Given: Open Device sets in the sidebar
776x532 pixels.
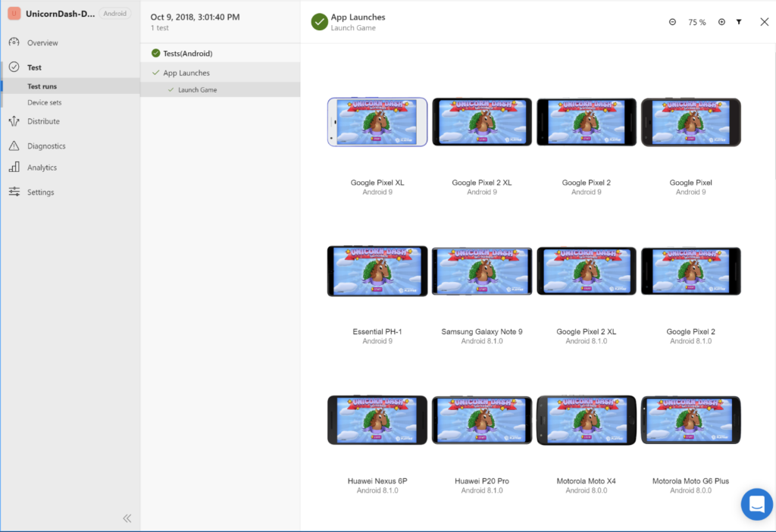Looking at the screenshot, I should tap(45, 102).
